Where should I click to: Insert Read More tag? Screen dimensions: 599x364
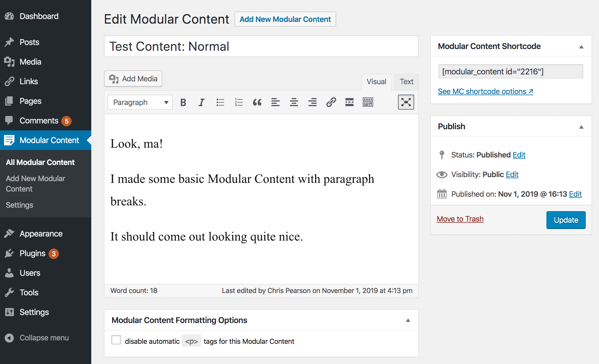pos(349,102)
